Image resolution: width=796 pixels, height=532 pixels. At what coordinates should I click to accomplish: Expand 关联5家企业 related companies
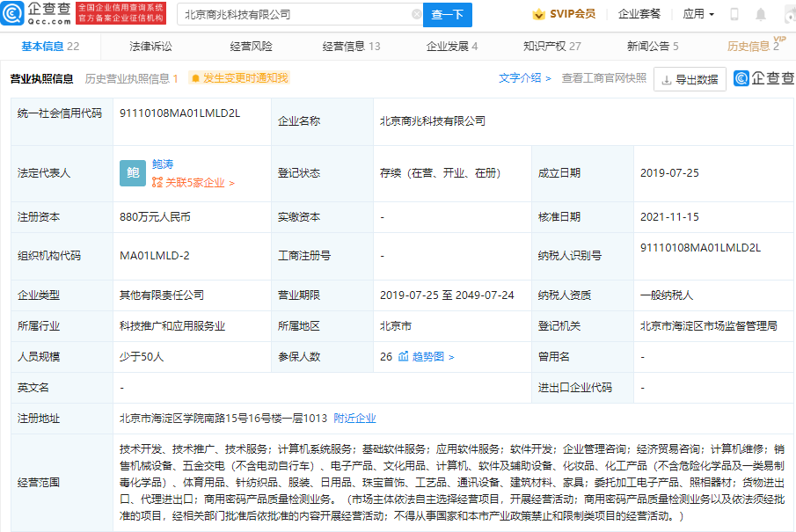click(x=193, y=183)
